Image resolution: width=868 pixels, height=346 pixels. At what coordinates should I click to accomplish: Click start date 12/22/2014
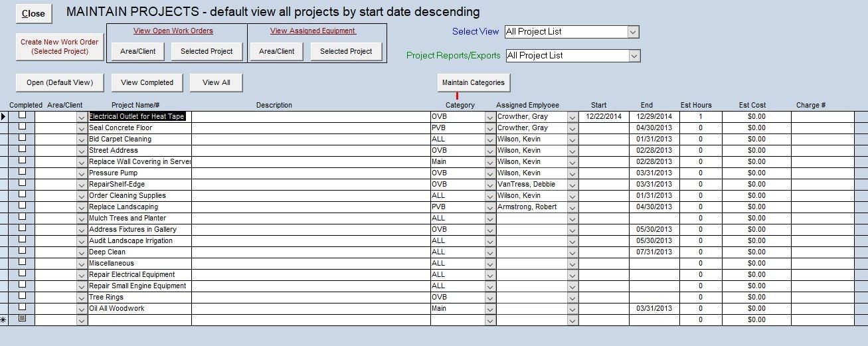tap(604, 116)
